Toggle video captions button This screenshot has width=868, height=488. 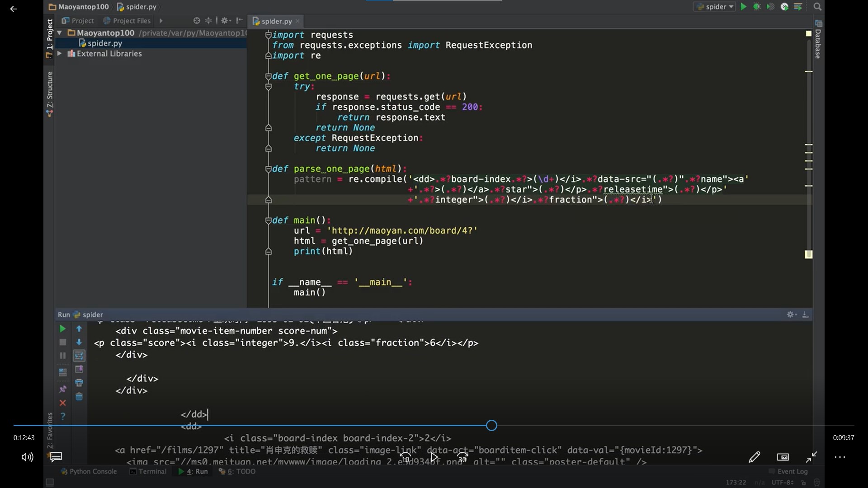point(56,457)
